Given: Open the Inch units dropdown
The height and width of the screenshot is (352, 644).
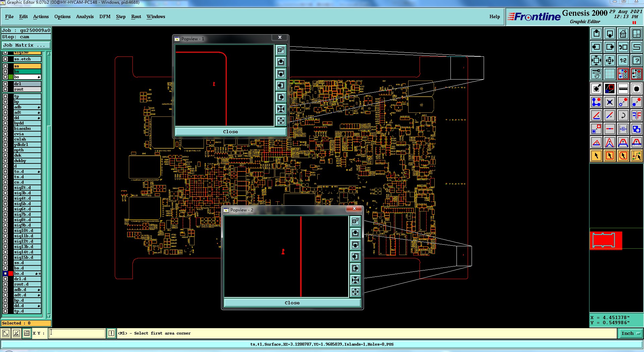Looking at the screenshot, I should coord(631,333).
